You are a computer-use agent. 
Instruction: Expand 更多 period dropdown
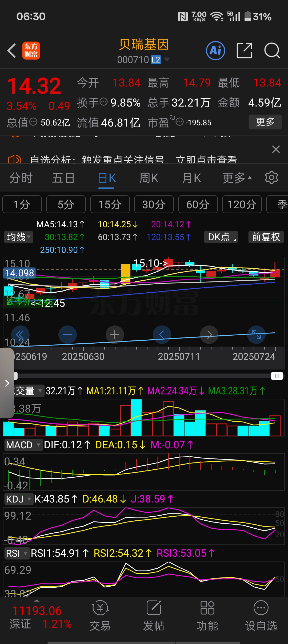[x=237, y=178]
